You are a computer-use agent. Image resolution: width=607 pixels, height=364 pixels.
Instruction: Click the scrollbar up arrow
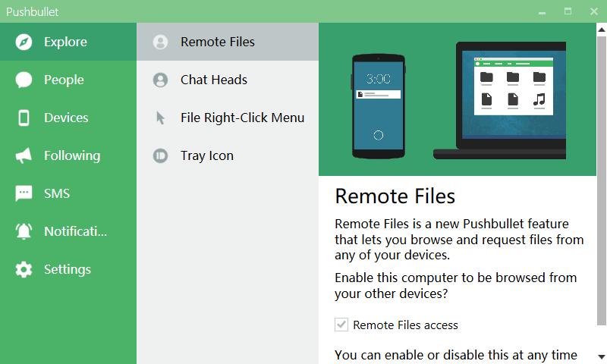click(x=601, y=31)
